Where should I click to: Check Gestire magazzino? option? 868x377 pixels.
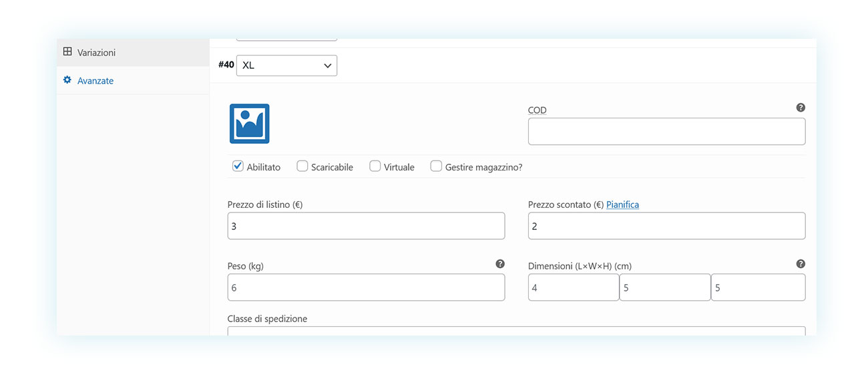(x=436, y=166)
